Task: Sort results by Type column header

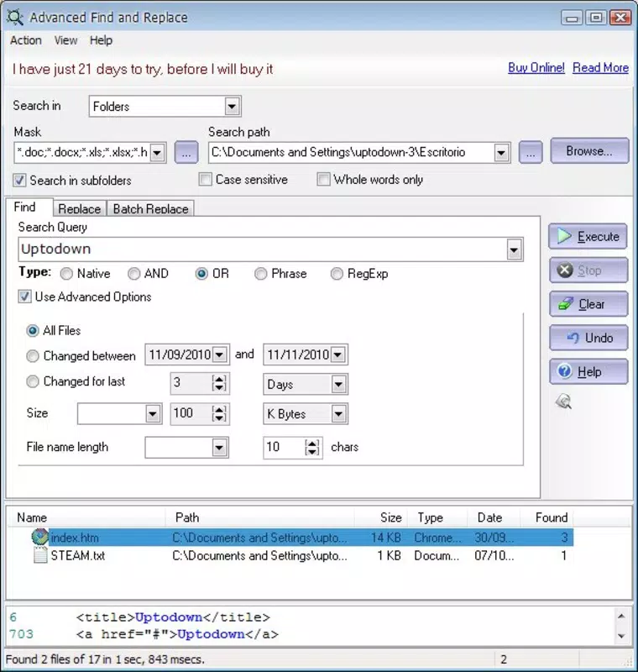Action: click(x=437, y=517)
